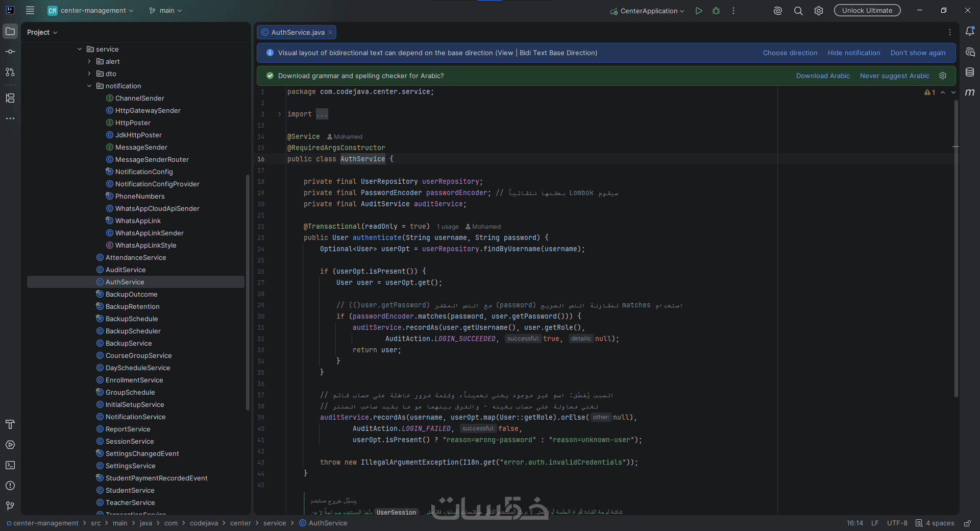This screenshot has width=980, height=531.
Task: Expand the alert folder
Action: click(89, 61)
